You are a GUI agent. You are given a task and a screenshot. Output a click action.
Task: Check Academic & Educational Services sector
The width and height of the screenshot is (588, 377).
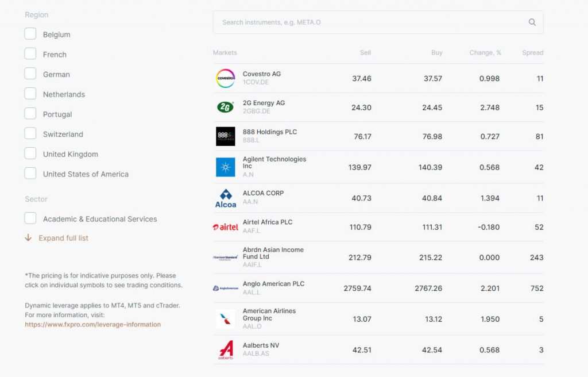click(30, 218)
